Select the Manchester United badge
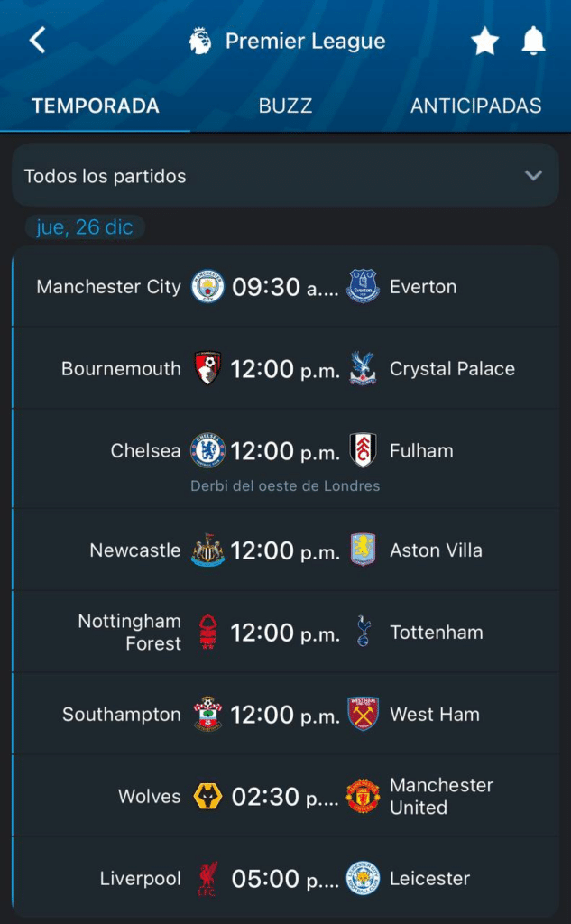 362,796
